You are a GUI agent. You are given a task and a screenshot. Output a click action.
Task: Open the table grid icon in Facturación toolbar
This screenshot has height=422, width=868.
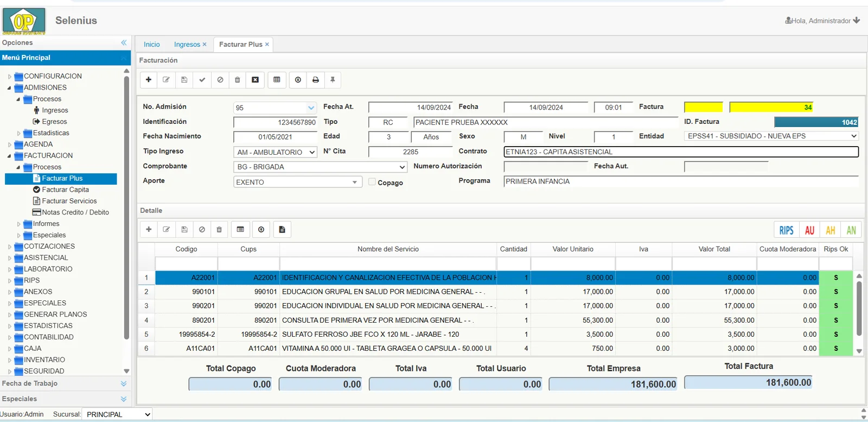pyautogui.click(x=277, y=80)
